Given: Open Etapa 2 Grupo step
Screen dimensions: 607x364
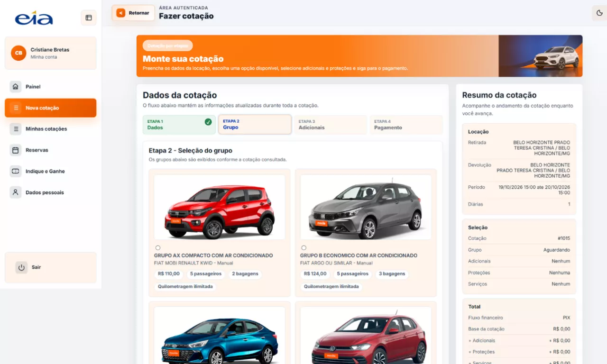Looking at the screenshot, I should point(255,125).
